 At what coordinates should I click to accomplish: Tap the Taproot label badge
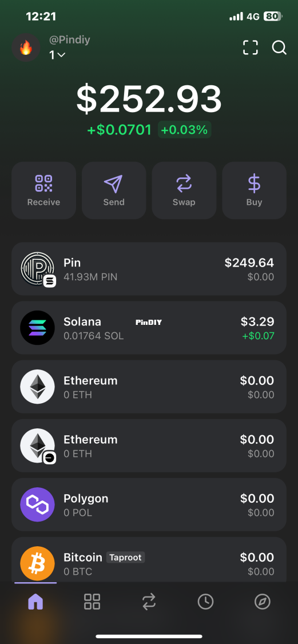tap(126, 557)
